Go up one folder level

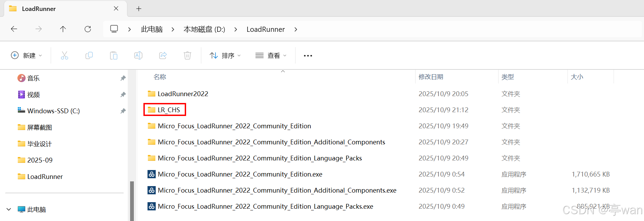(63, 29)
